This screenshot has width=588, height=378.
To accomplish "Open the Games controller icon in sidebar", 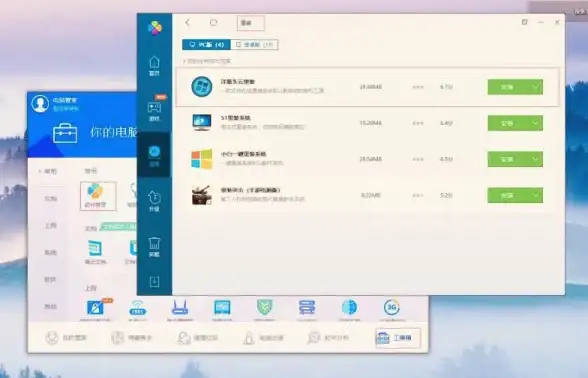I will coord(154,111).
